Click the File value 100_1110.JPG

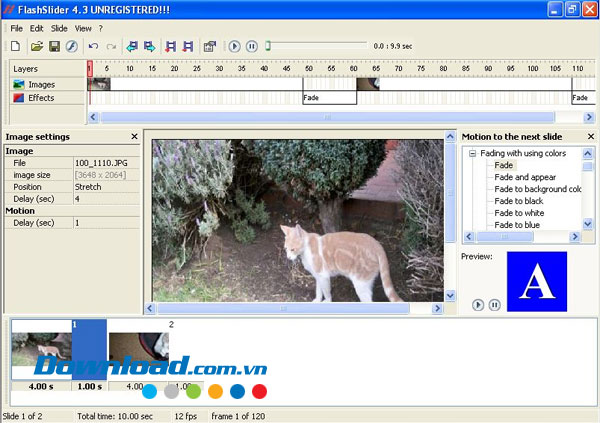click(x=106, y=163)
